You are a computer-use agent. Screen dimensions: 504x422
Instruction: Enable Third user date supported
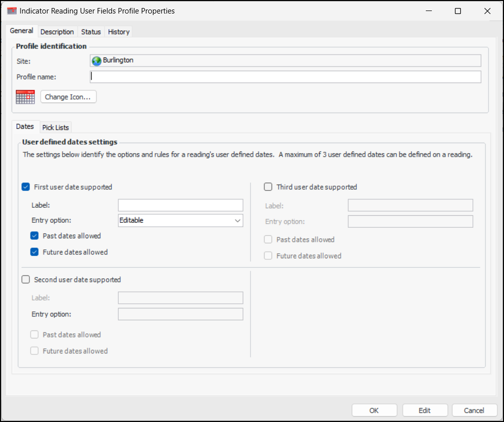coord(268,187)
